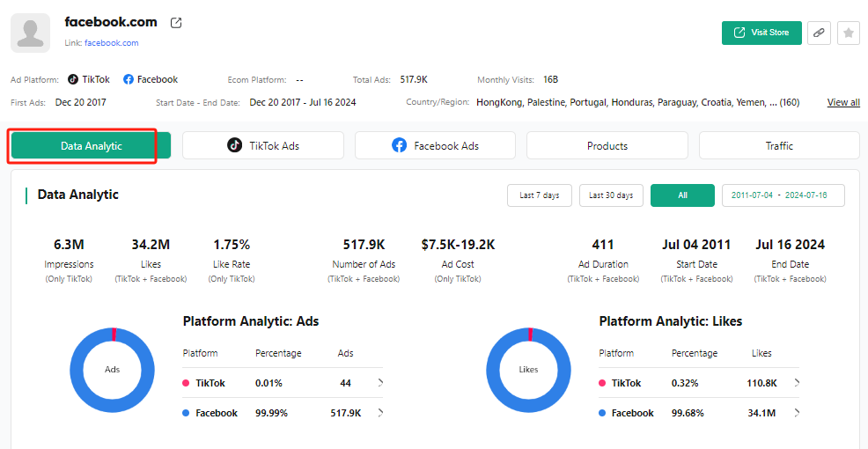Viewport: 868px width, 449px height.
Task: Click the pink TikTok dot in Ads table
Action: 186,383
